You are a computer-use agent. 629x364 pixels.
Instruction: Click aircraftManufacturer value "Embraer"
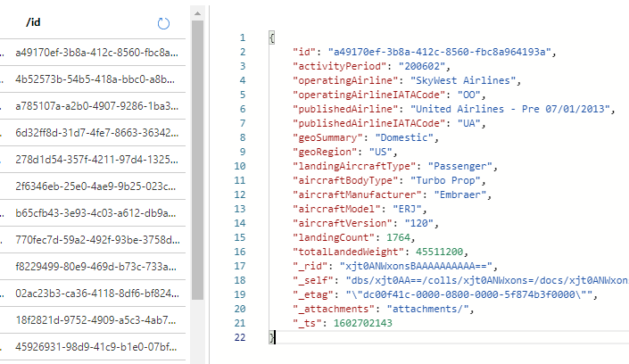pyautogui.click(x=460, y=194)
